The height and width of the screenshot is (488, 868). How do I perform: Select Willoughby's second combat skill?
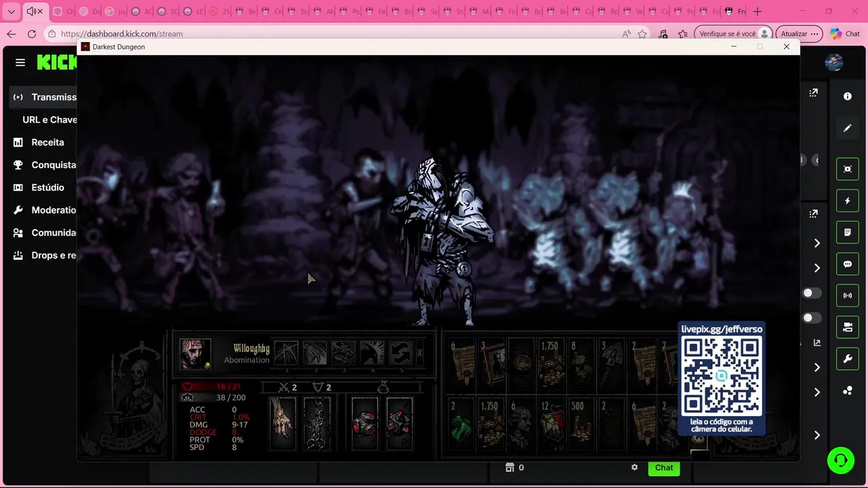pyautogui.click(x=315, y=353)
